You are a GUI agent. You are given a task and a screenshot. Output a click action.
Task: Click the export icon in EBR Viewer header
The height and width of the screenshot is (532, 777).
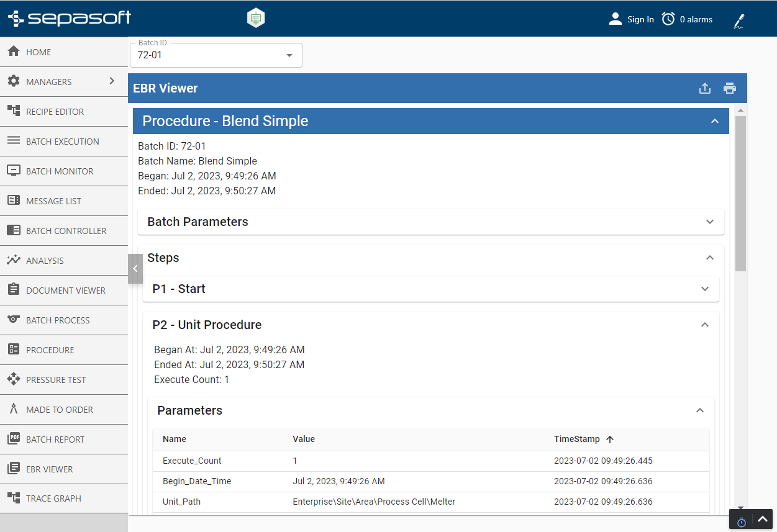click(704, 88)
